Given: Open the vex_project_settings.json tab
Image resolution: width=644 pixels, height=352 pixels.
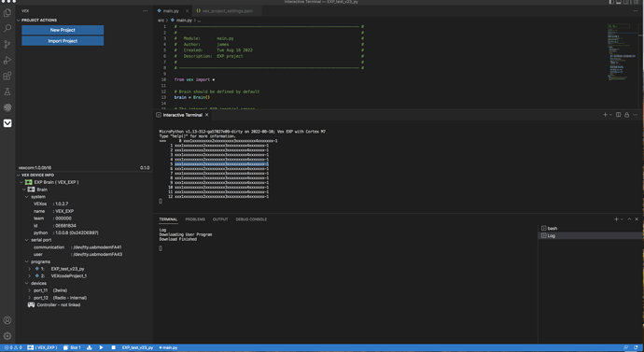Looking at the screenshot, I should pos(226,11).
